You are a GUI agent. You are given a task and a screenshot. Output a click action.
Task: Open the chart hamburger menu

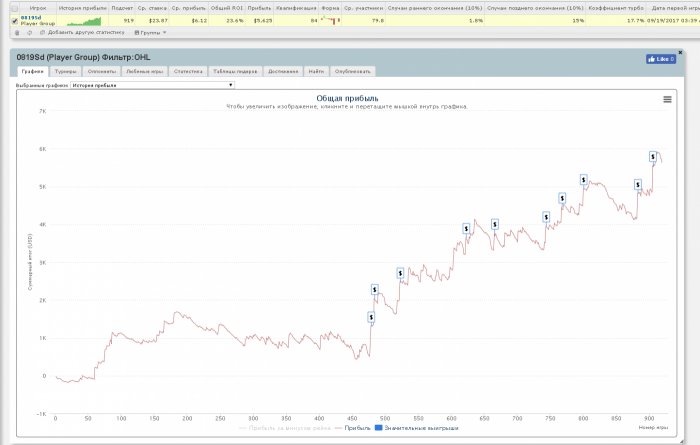667,99
